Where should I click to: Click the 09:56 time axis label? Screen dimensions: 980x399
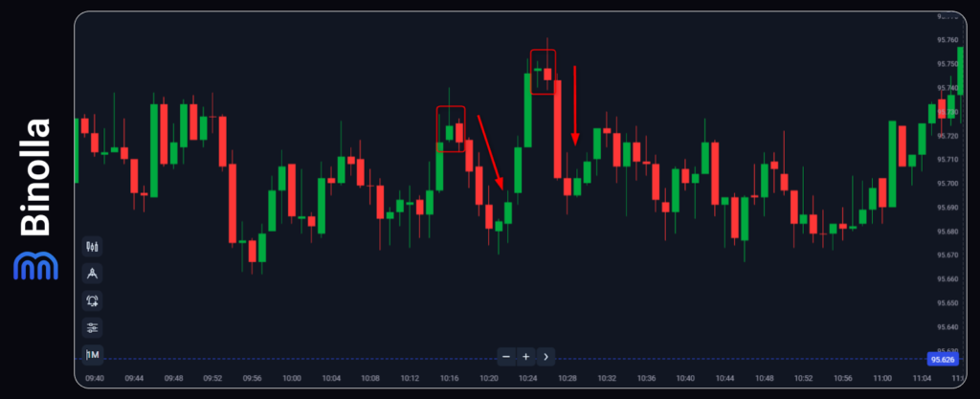point(253,378)
